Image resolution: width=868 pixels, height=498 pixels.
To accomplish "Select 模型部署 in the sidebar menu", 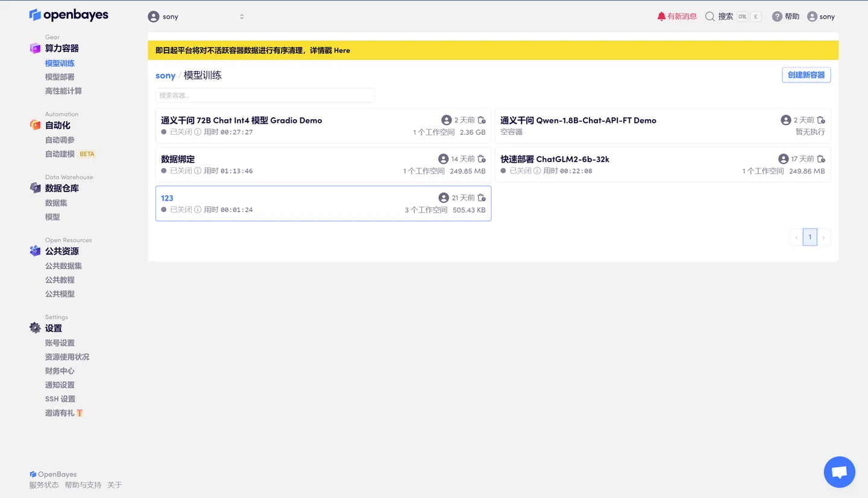I will point(58,76).
